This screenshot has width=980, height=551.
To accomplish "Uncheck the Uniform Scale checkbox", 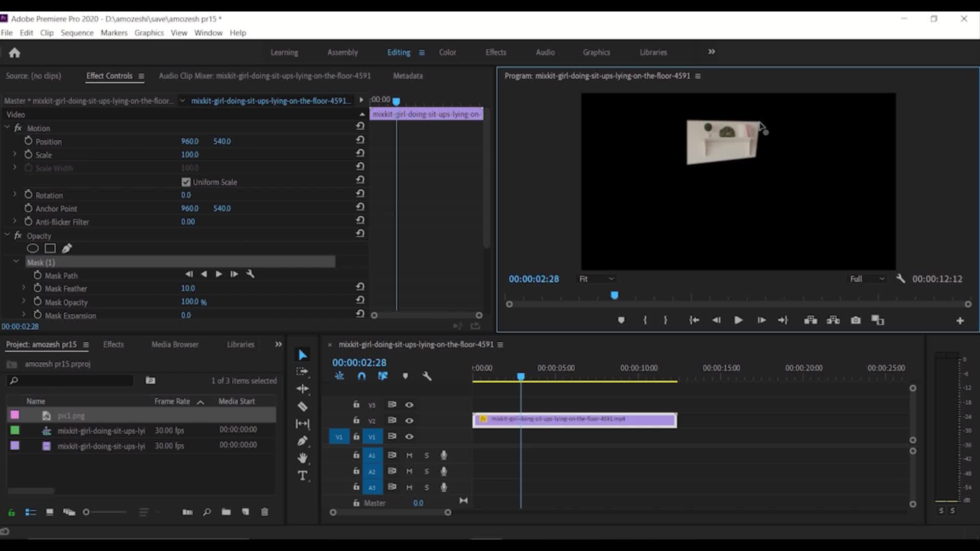I will (186, 182).
